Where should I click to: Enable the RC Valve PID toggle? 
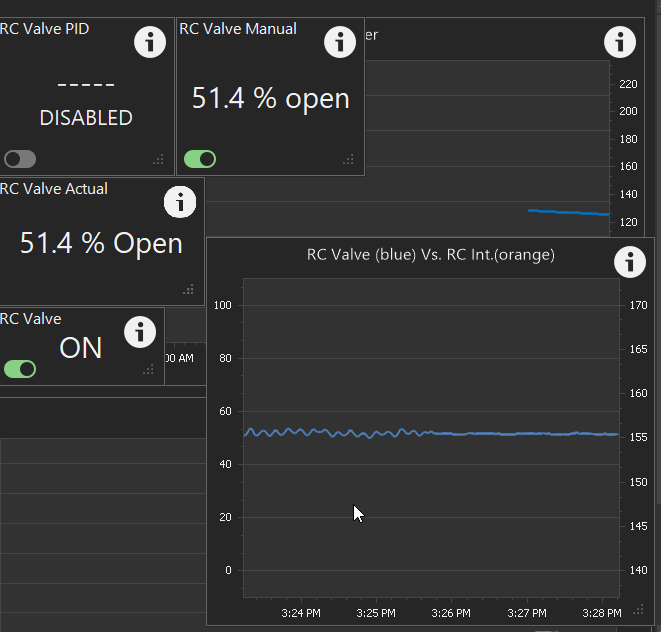[x=20, y=159]
